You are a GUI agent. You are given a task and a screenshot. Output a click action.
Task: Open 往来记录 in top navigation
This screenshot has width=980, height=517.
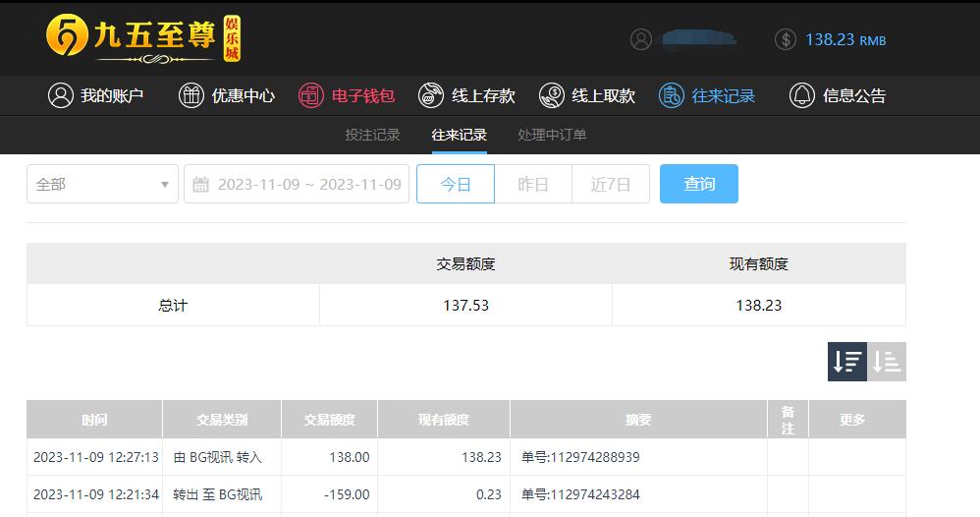(707, 95)
